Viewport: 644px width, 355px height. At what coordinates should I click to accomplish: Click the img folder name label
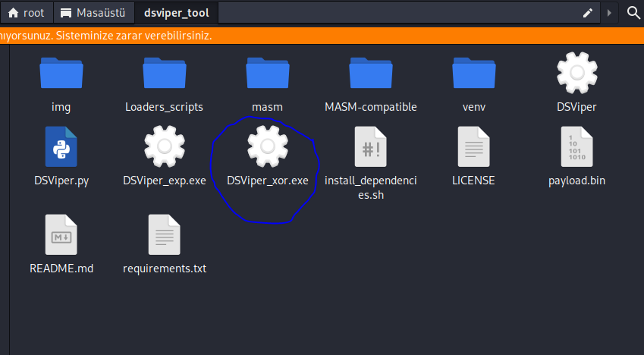61,107
